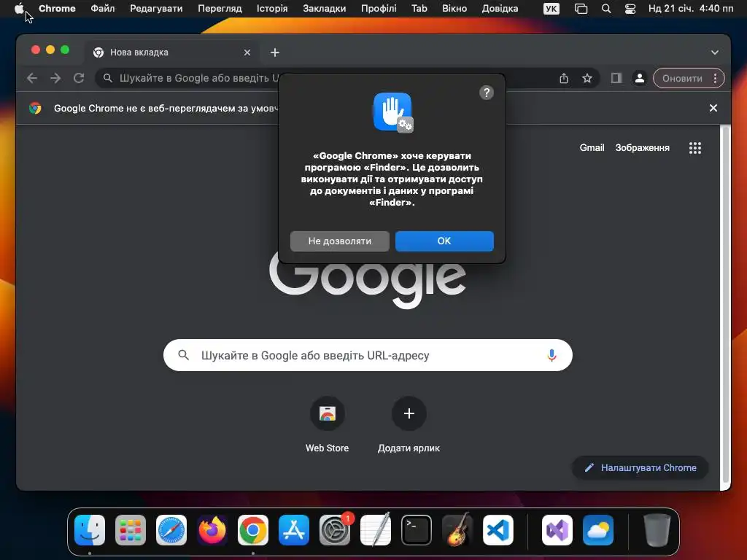Open the 'Довідка' menu
Viewport: 747px width, 560px height.
[500, 9]
